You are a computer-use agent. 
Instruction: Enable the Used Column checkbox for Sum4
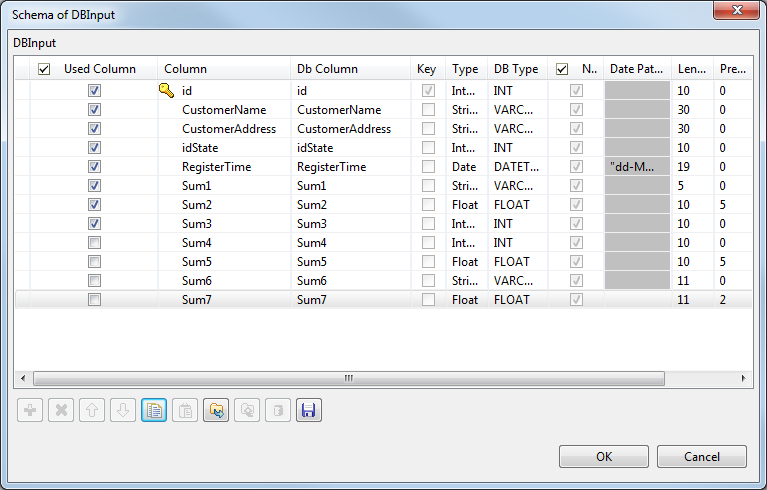(95, 242)
